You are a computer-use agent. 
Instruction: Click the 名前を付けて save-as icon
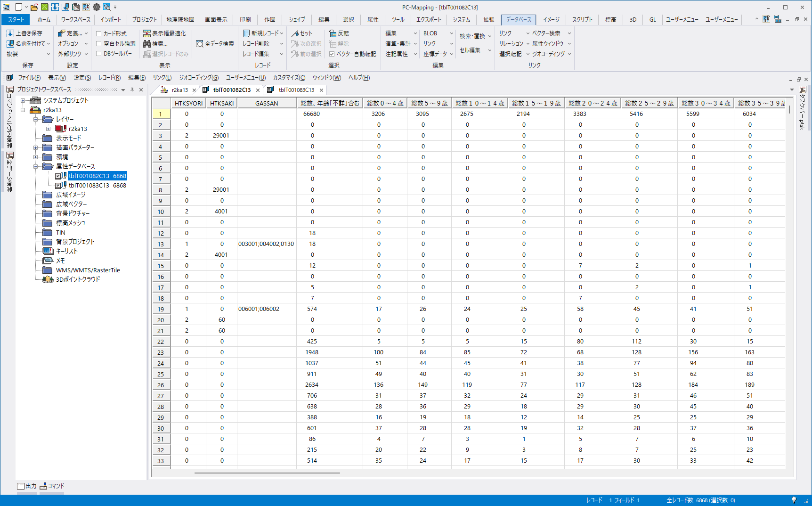coord(10,44)
